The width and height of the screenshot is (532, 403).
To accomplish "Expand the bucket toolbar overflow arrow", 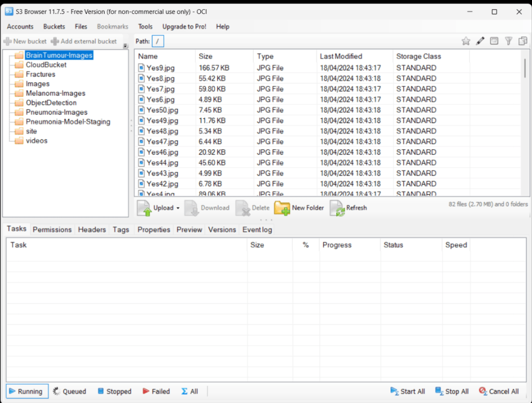I will (125, 46).
